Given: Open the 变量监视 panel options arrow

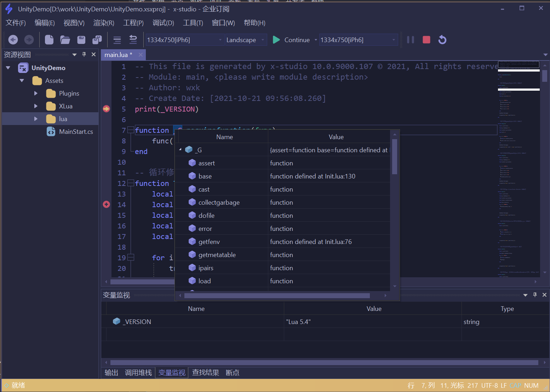Looking at the screenshot, I should [x=525, y=295].
